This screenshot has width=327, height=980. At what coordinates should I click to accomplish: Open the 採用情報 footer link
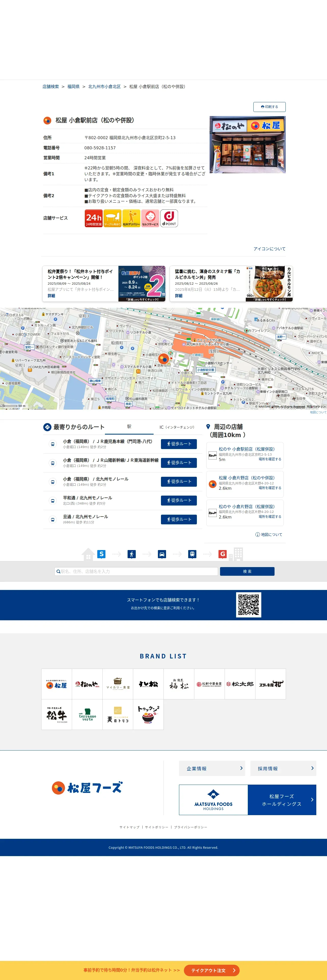point(283,769)
